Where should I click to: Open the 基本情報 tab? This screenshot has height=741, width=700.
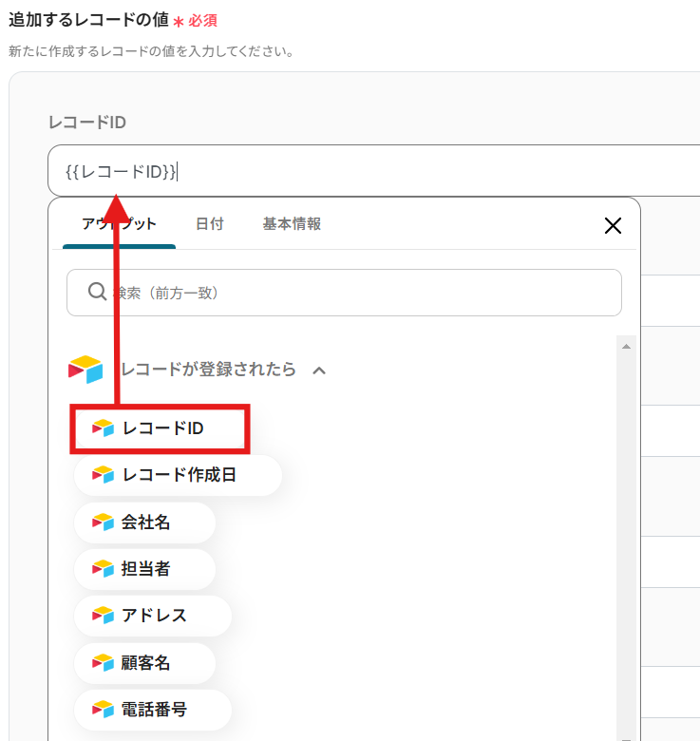pos(292,224)
